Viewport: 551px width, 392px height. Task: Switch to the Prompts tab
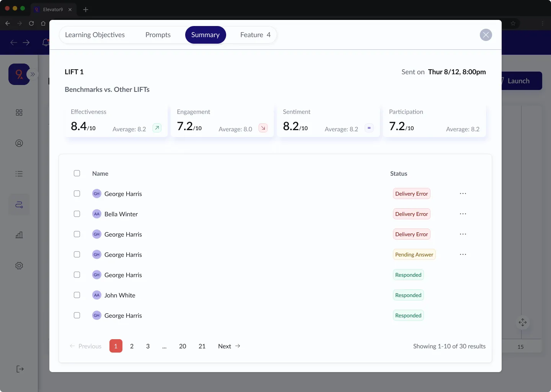158,35
